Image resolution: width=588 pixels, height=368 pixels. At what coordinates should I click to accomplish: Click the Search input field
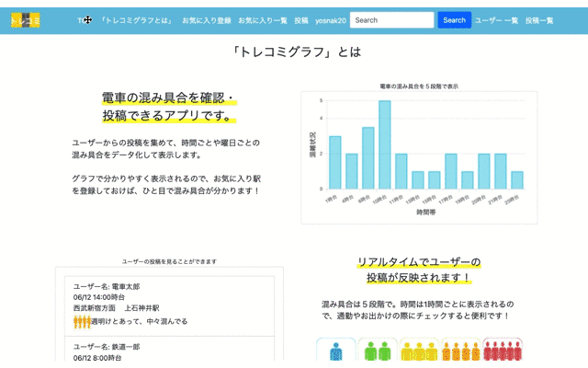(x=392, y=20)
